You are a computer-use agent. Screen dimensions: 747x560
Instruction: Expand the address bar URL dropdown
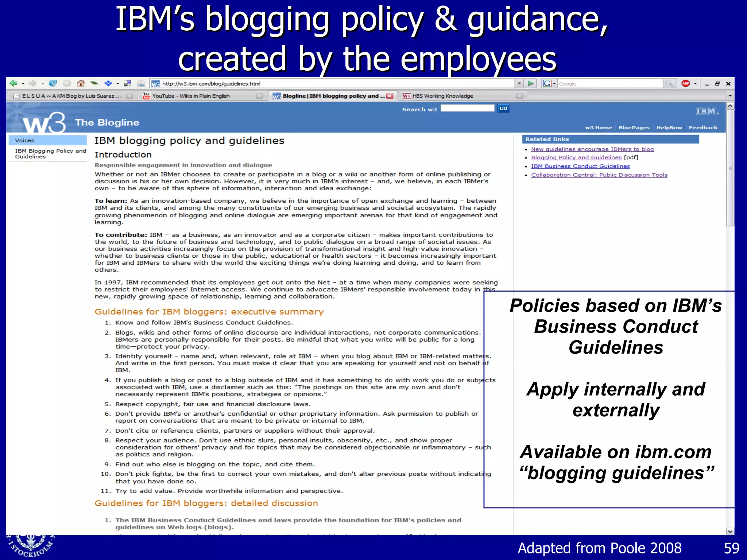pos(519,83)
